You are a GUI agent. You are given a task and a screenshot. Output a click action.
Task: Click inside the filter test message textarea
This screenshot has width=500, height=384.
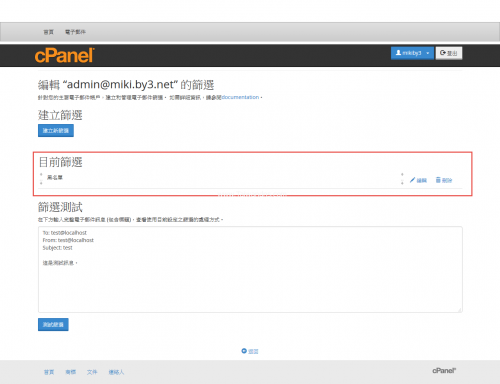[x=250, y=269]
